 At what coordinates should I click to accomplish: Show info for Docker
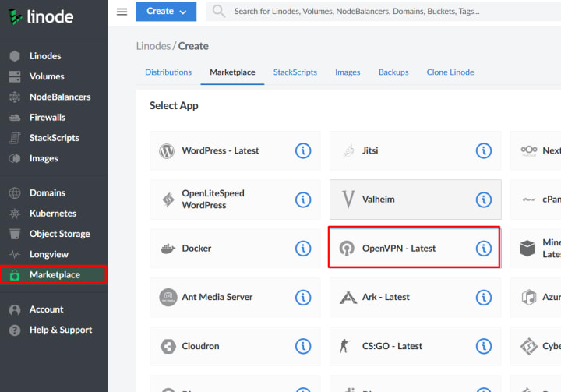coord(303,249)
